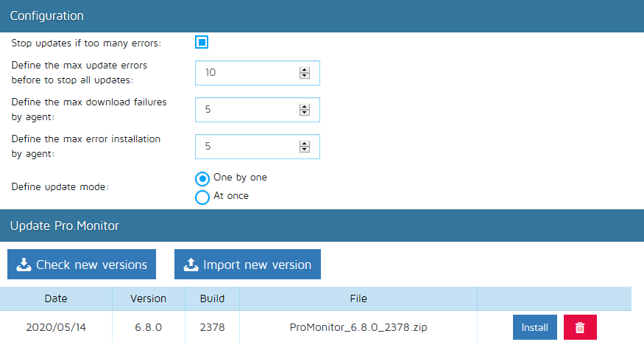Decrease the max download failures by agent
This screenshot has width=644, height=353.
click(305, 113)
